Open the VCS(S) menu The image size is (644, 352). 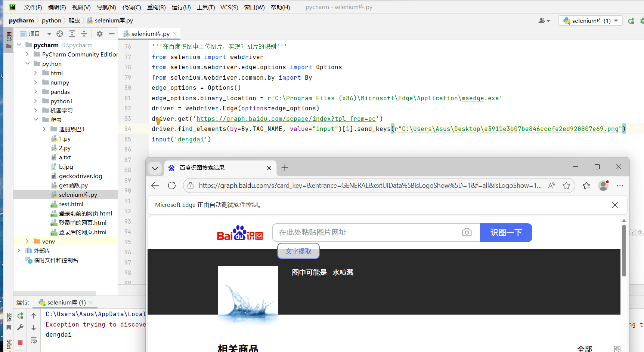point(229,7)
